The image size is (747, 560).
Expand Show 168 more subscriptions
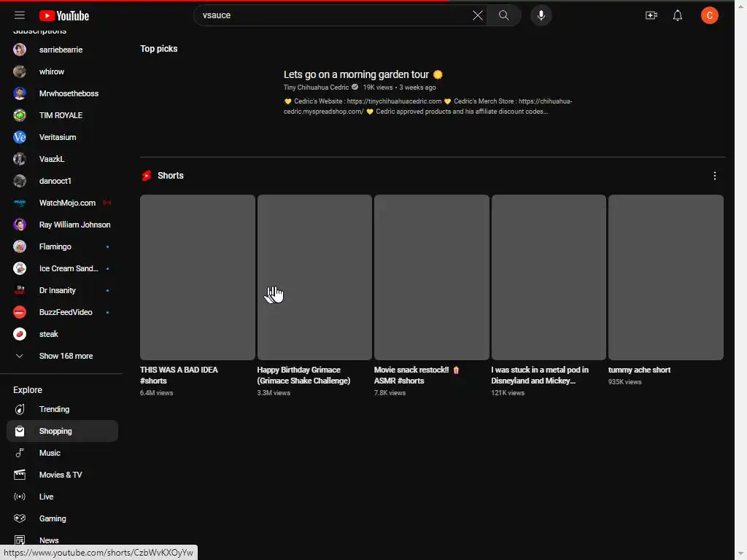pyautogui.click(x=62, y=356)
